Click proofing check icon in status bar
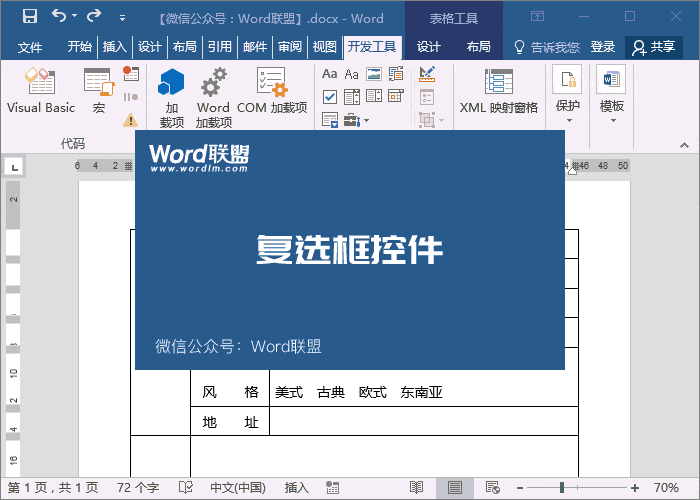This screenshot has width=700, height=500. click(x=186, y=488)
